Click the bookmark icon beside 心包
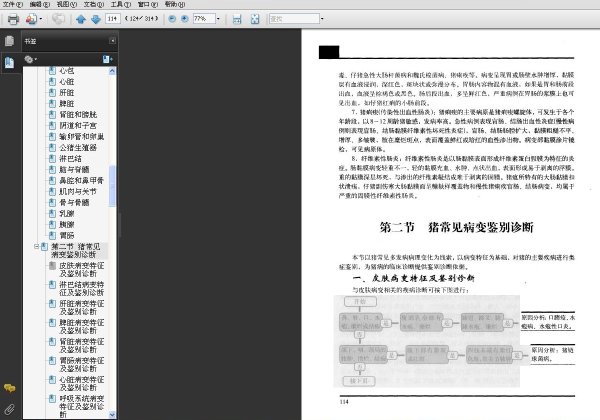Viewport: 600px width, 420px height. point(52,71)
